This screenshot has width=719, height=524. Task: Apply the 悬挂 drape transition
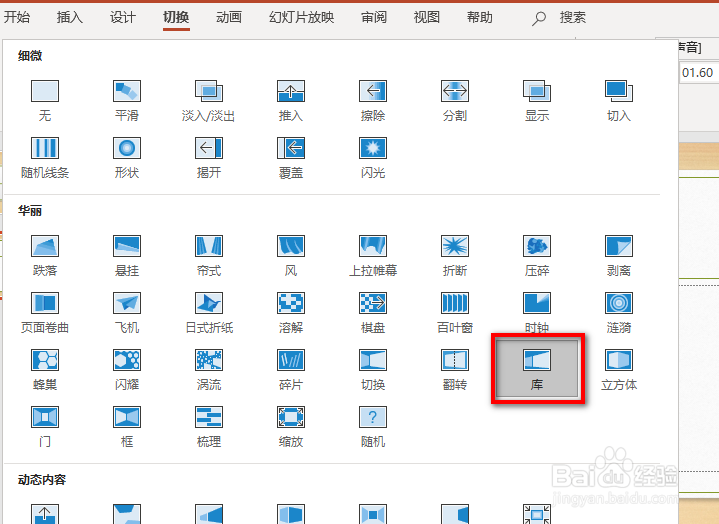pos(127,256)
